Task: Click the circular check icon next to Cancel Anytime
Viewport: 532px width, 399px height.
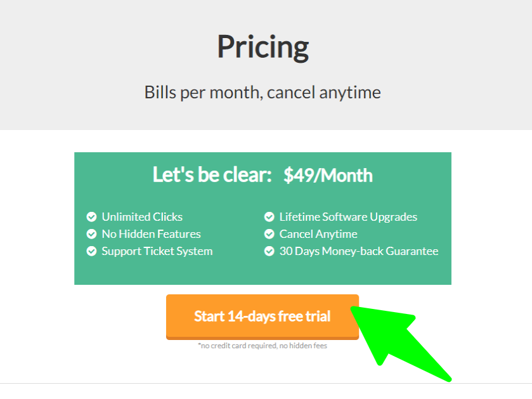Action: (269, 233)
